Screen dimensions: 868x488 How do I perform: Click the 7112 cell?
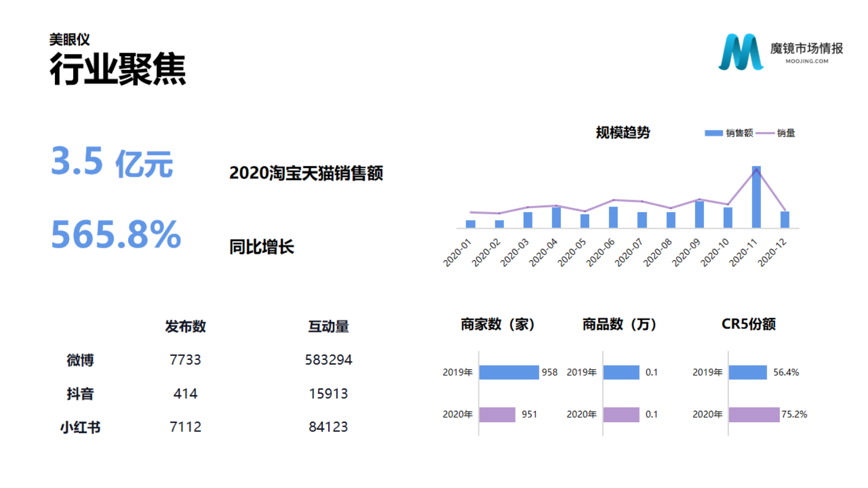pyautogui.click(x=185, y=427)
